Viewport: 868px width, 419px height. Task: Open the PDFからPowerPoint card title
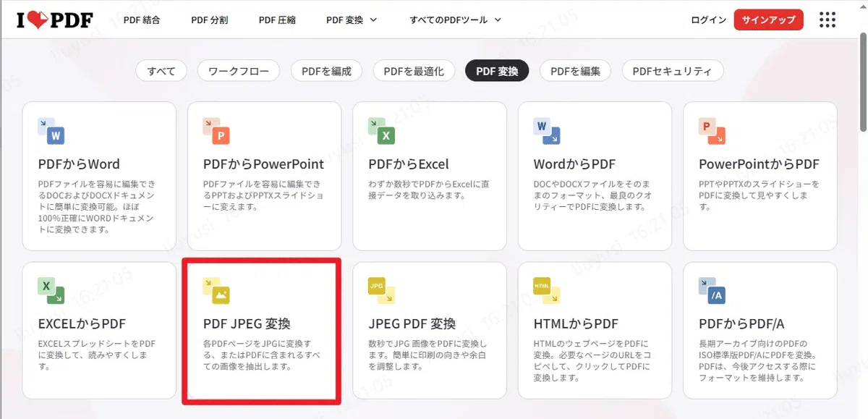click(263, 164)
